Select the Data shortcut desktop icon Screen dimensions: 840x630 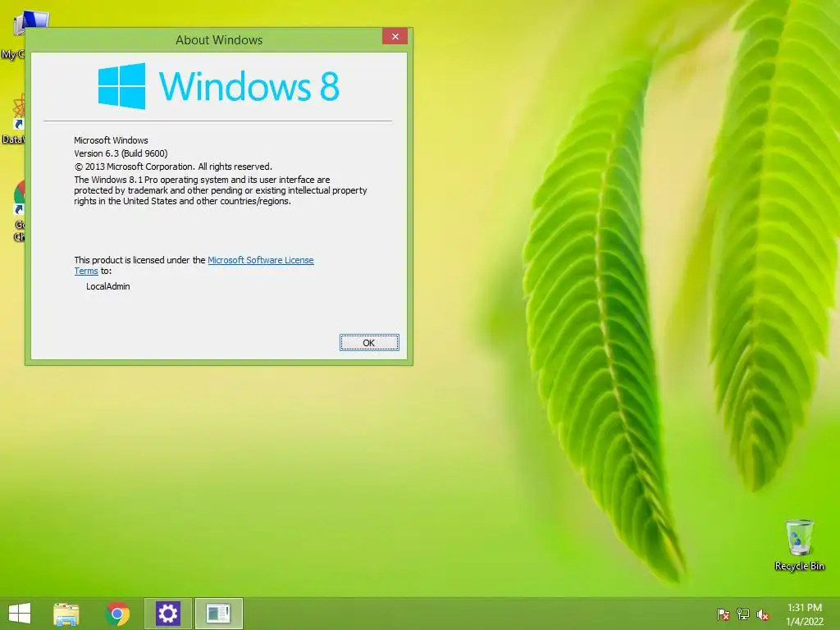tap(13, 119)
